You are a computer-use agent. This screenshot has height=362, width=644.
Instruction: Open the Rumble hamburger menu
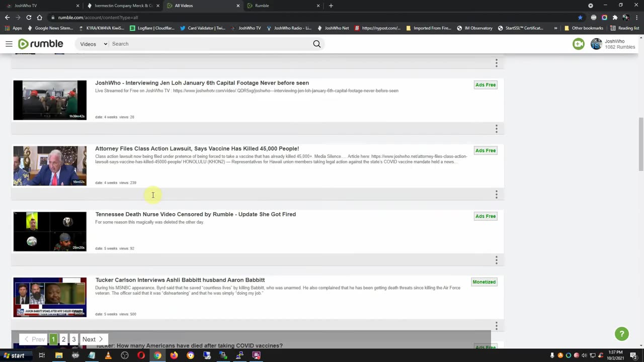(9, 44)
